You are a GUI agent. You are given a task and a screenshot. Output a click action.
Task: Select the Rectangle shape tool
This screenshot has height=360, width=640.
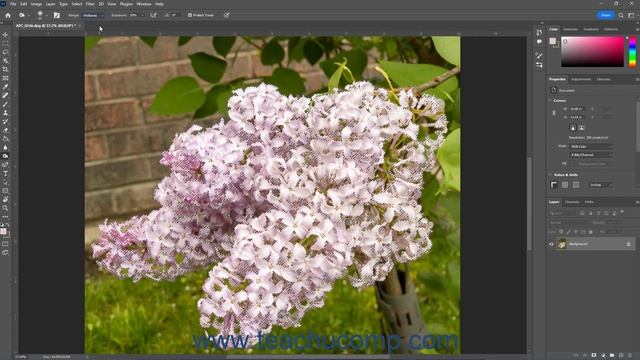[x=5, y=191]
